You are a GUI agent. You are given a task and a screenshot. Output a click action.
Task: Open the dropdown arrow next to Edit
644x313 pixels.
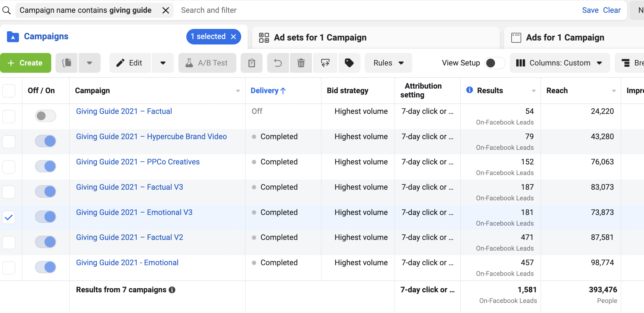(x=163, y=63)
